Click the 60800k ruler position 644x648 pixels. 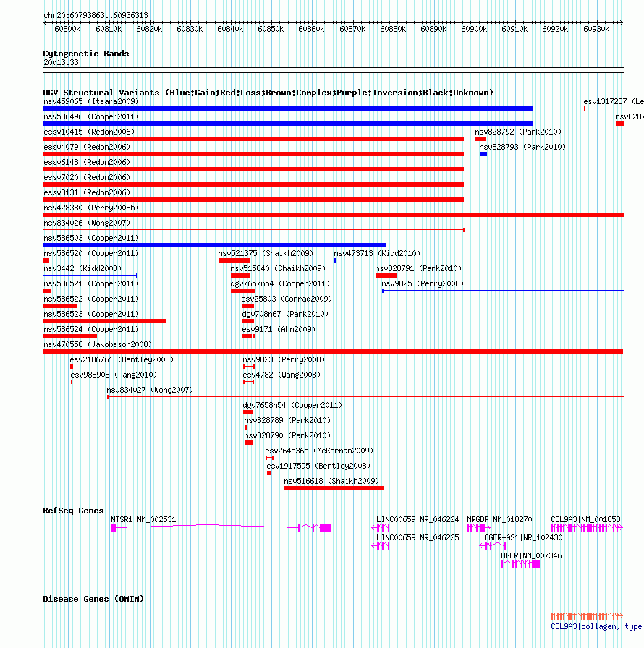(67, 30)
